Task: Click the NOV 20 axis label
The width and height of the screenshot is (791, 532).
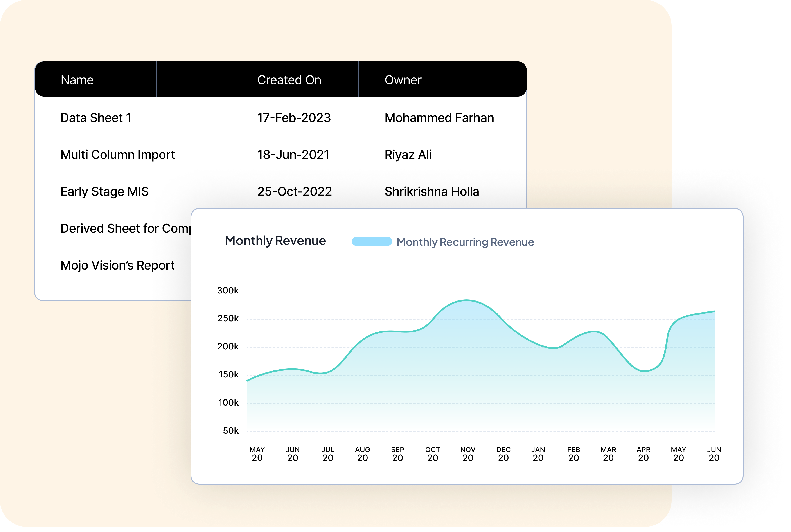Action: 467,454
